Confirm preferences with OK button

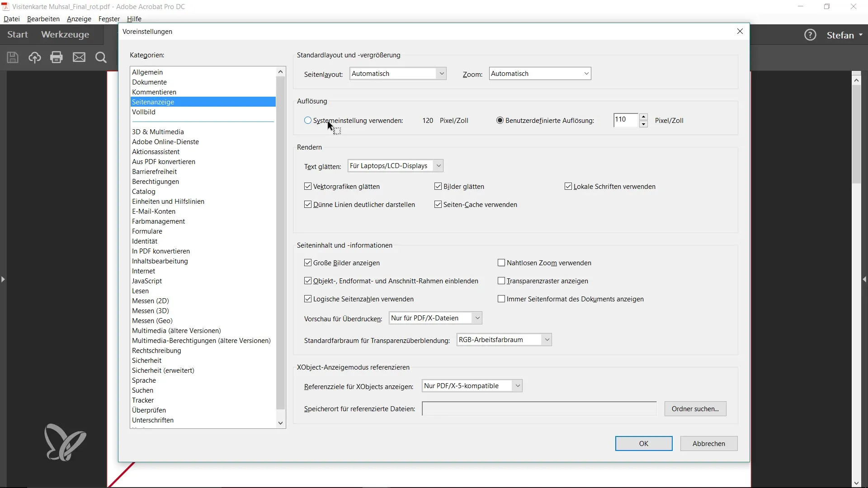[644, 444]
